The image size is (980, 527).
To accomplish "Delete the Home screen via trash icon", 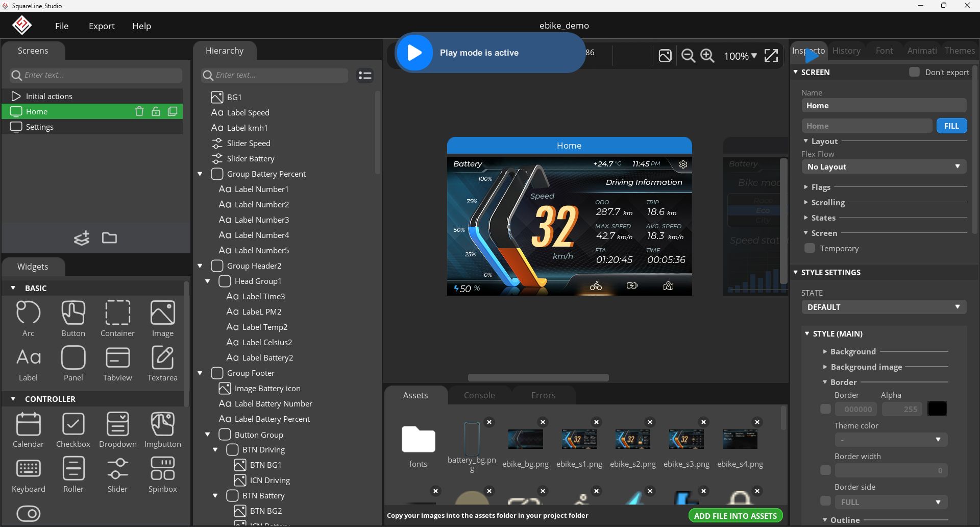I will point(139,111).
